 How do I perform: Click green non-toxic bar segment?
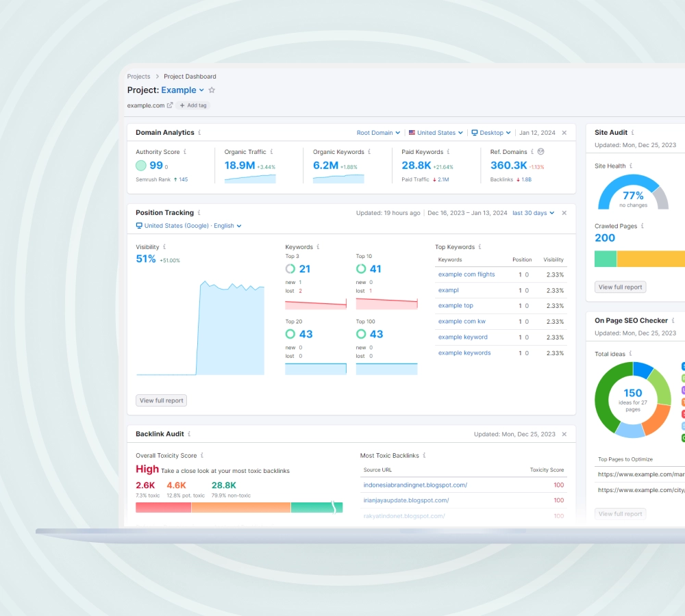[316, 507]
